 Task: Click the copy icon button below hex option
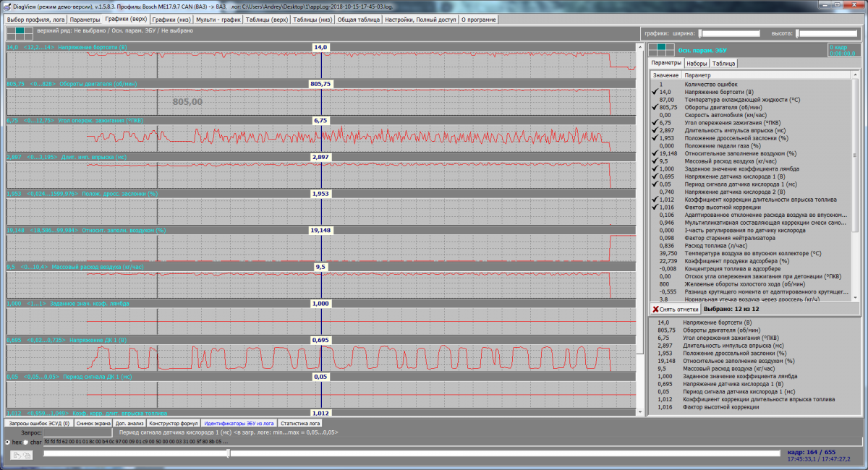(20, 455)
